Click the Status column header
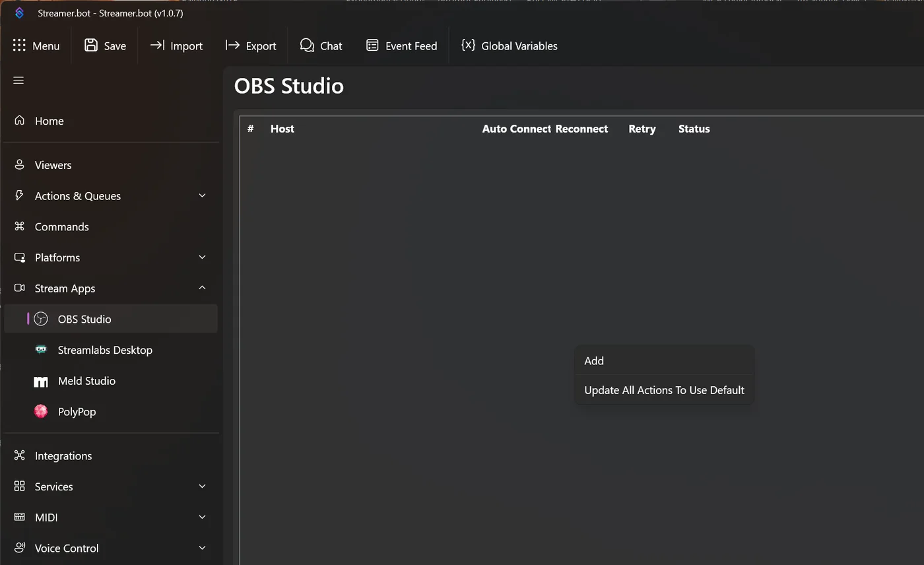Viewport: 924px width, 565px height. pos(694,129)
